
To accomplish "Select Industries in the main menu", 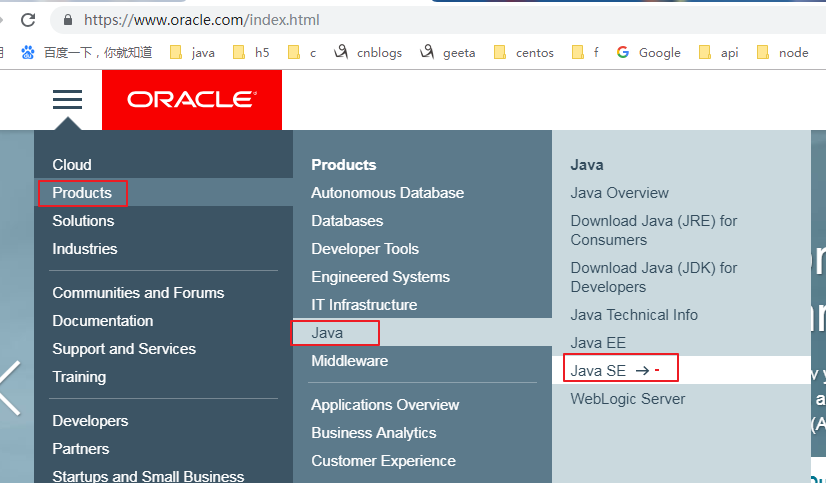I will coord(85,249).
